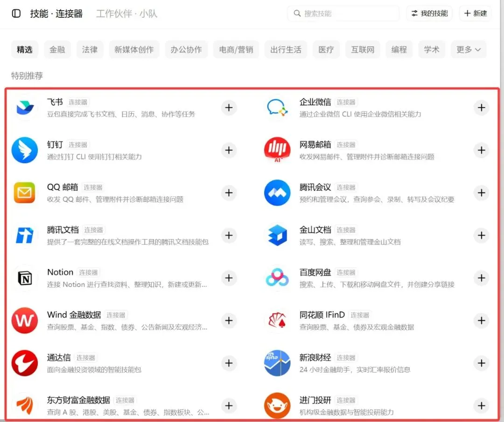The width and height of the screenshot is (504, 422).
Task: Add the 腾讯会议 connector with plus
Action: (481, 193)
